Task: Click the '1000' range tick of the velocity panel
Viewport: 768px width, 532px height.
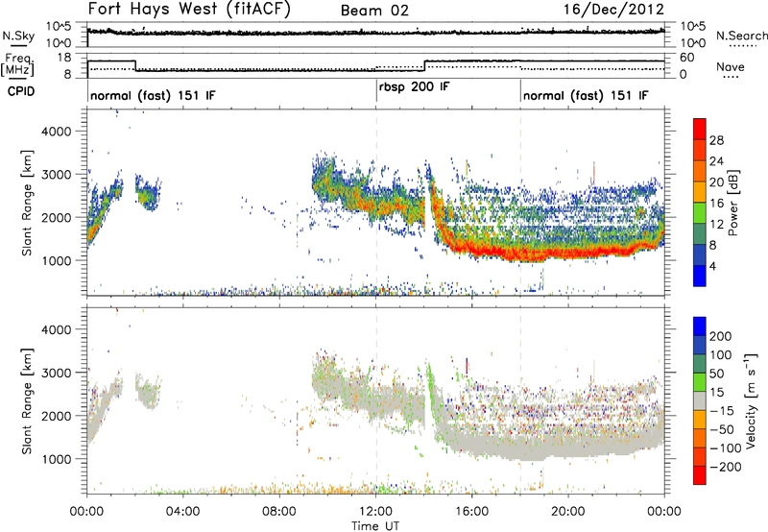Action: pos(56,459)
